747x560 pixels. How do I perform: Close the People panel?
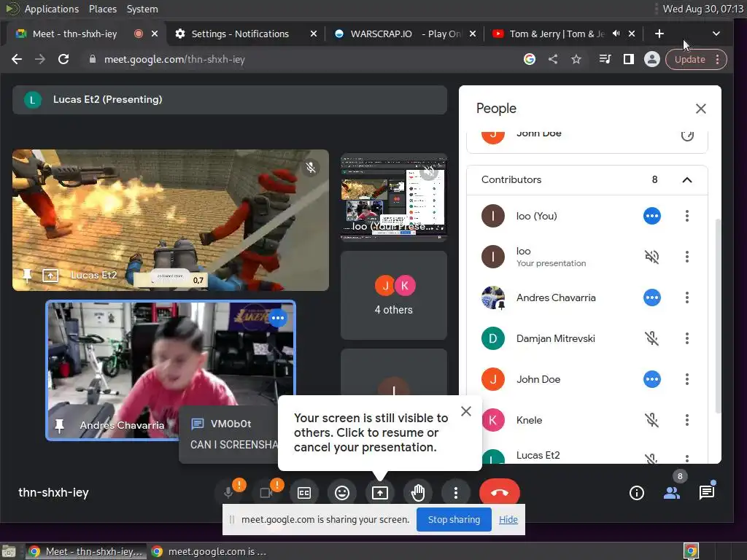[x=700, y=109]
